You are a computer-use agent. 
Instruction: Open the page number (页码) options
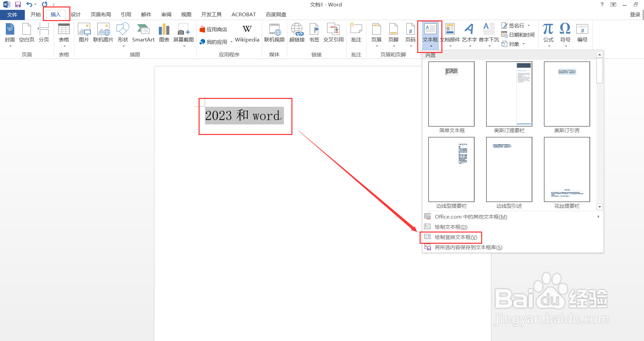click(410, 34)
